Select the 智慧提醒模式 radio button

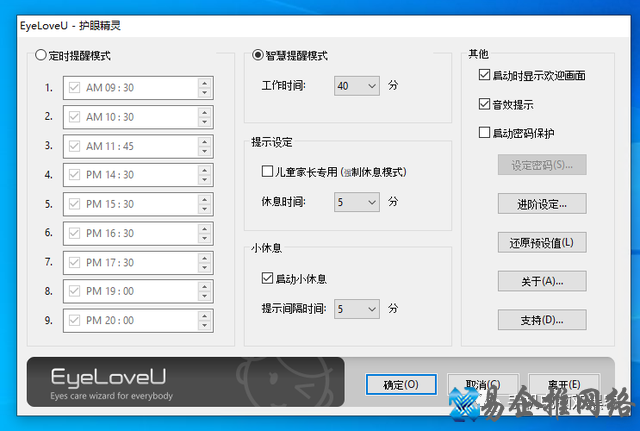[x=258, y=56]
